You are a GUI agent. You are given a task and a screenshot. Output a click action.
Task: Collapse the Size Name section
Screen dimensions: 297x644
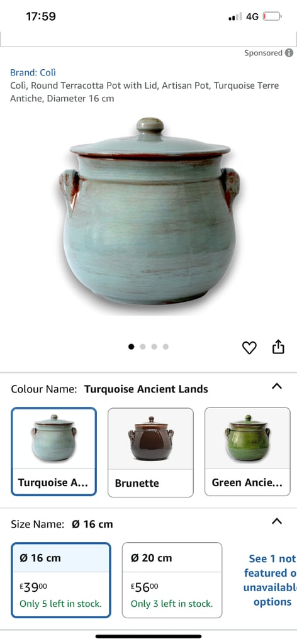tap(277, 521)
